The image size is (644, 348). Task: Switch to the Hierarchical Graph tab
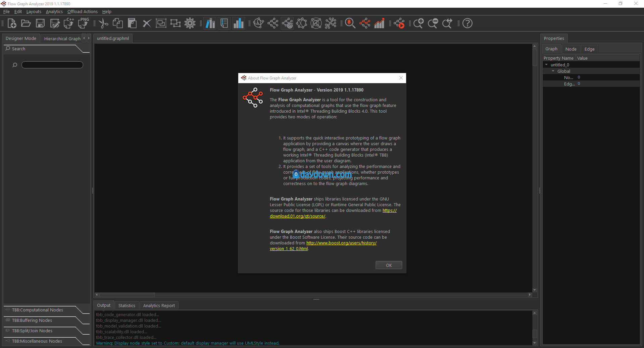click(62, 39)
